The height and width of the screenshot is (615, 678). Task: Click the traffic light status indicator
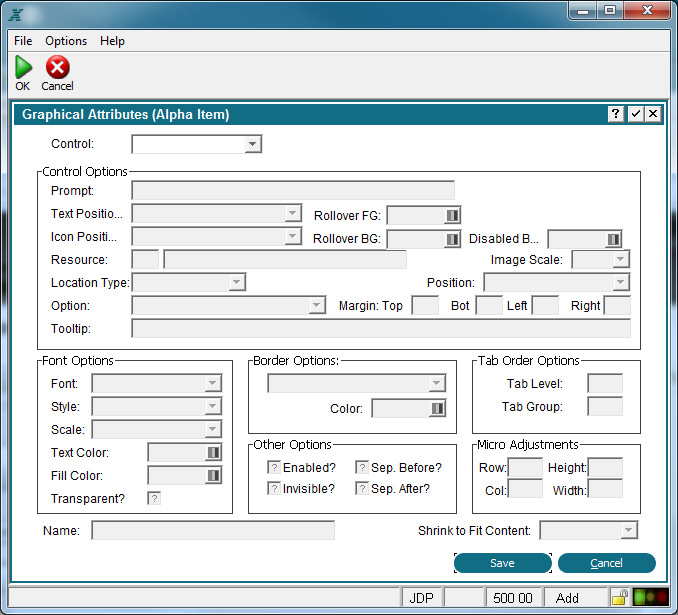[x=650, y=597]
